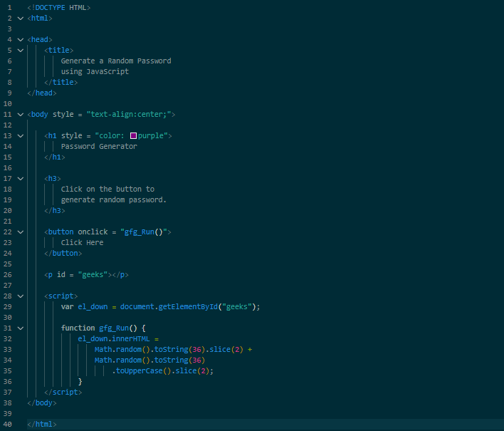Click the "gfg_Run()" onclick value
Image resolution: width=504 pixels, height=431 pixels.
click(144, 232)
